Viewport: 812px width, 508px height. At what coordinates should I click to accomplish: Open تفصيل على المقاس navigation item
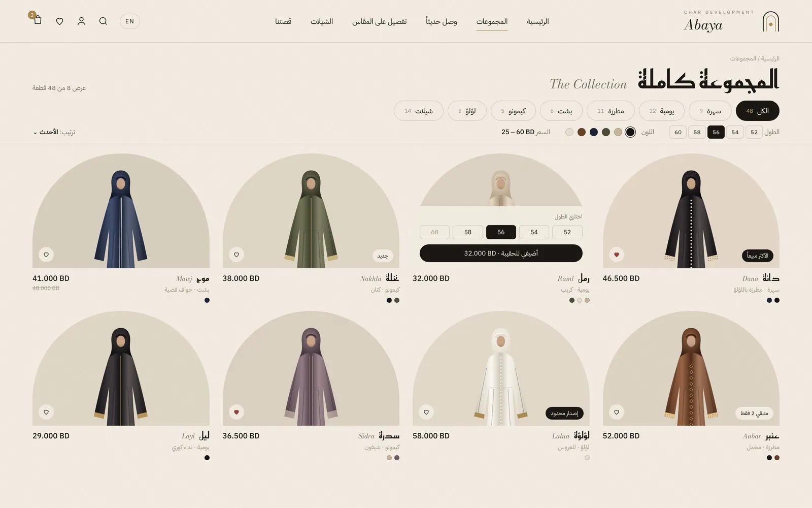coord(380,21)
